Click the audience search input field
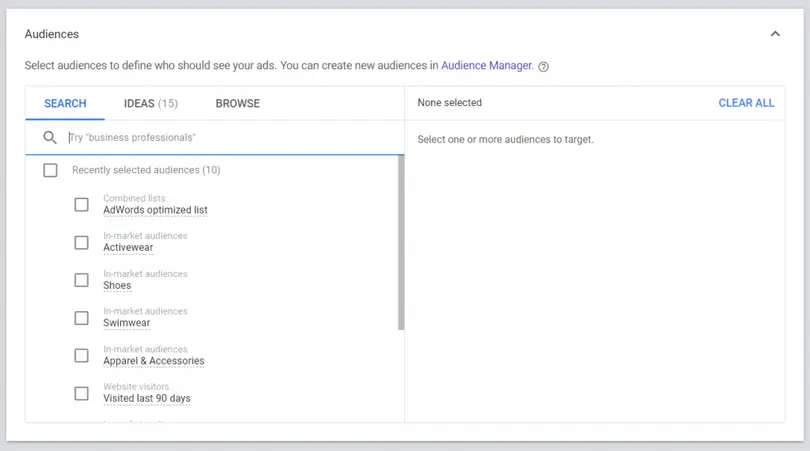The height and width of the screenshot is (451, 810). (x=230, y=138)
